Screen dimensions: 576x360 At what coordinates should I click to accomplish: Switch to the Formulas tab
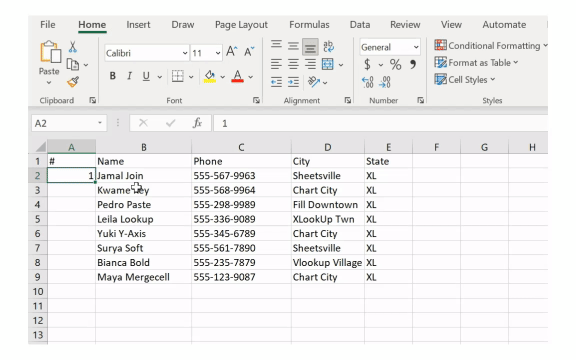(x=309, y=25)
